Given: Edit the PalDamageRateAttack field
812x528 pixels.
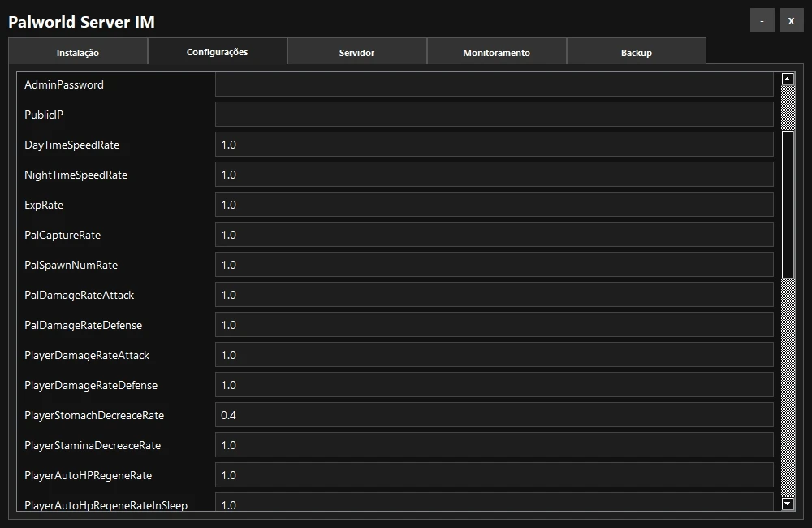Looking at the screenshot, I should pyautogui.click(x=494, y=295).
